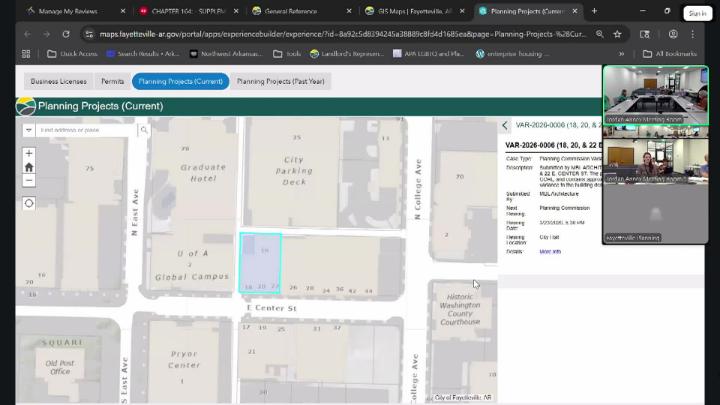
Task: Select Planning Projects (Past Year) tab
Action: coord(282,82)
